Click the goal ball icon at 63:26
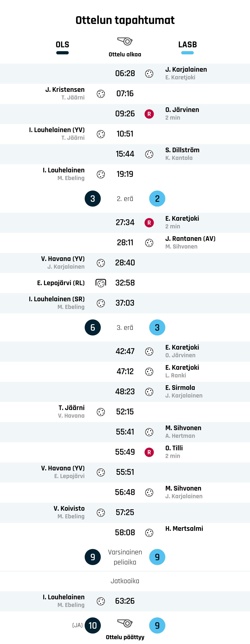The height and width of the screenshot is (644, 250). click(x=101, y=601)
